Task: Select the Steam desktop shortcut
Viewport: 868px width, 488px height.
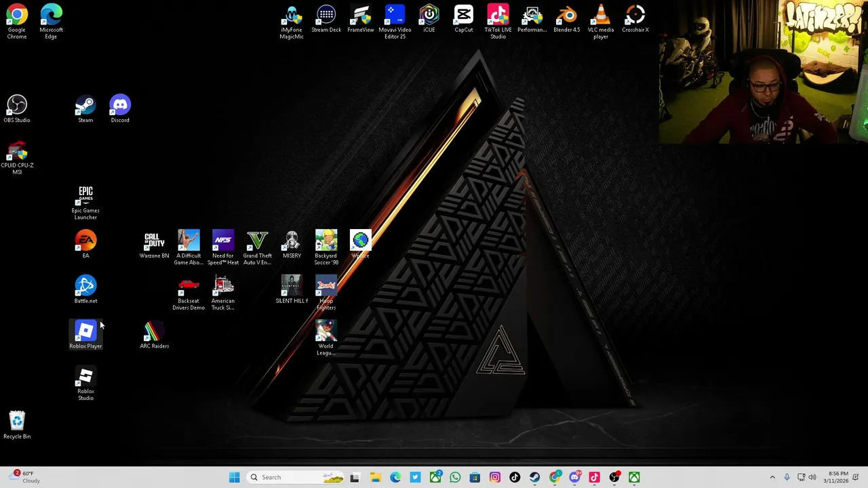Action: tap(85, 108)
